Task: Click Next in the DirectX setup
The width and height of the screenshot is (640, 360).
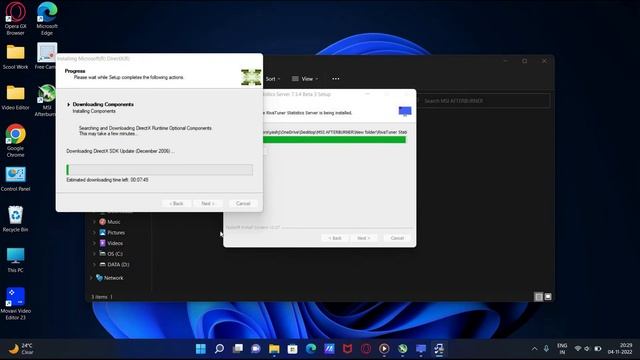Action: pyautogui.click(x=207, y=203)
